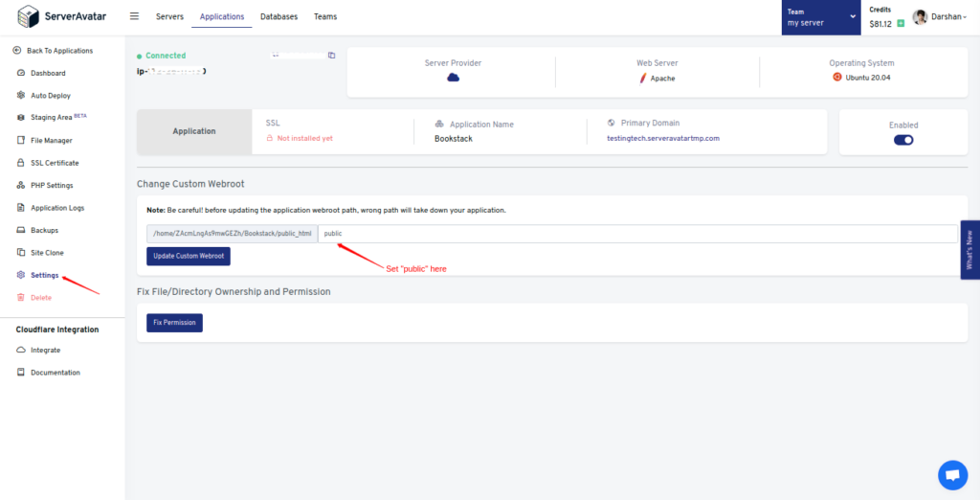Click the Documentation sidebar label
The height and width of the screenshot is (500, 980).
tap(56, 373)
